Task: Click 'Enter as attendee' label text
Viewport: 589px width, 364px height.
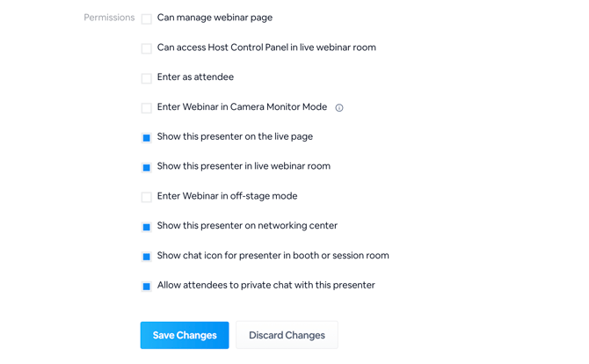Action: pos(195,77)
